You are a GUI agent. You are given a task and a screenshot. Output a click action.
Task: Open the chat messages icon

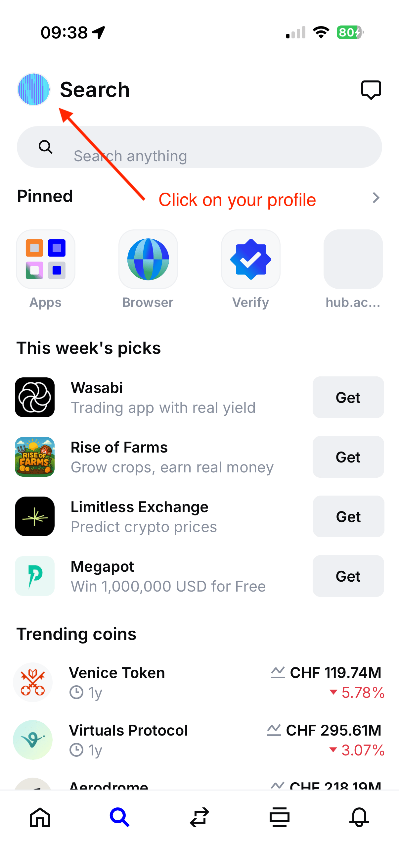tap(371, 90)
